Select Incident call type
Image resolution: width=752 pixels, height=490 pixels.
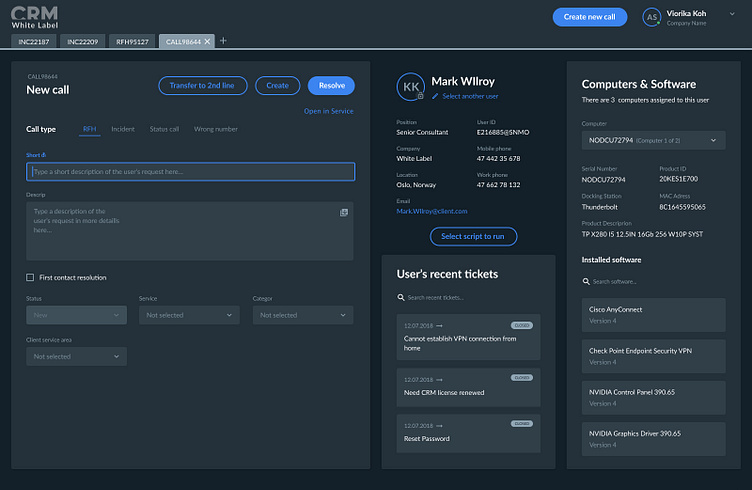pos(123,129)
